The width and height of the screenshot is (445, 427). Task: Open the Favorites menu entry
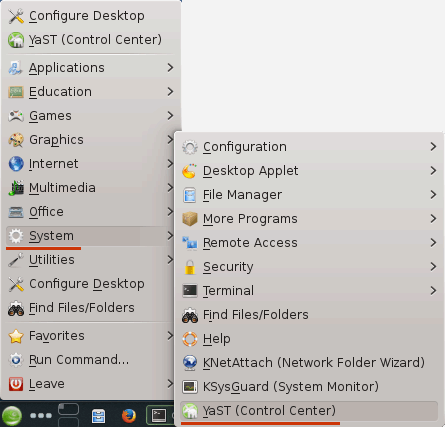(90, 336)
